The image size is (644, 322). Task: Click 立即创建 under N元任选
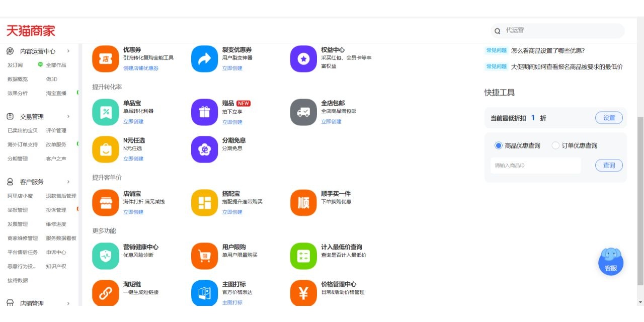coord(133,158)
